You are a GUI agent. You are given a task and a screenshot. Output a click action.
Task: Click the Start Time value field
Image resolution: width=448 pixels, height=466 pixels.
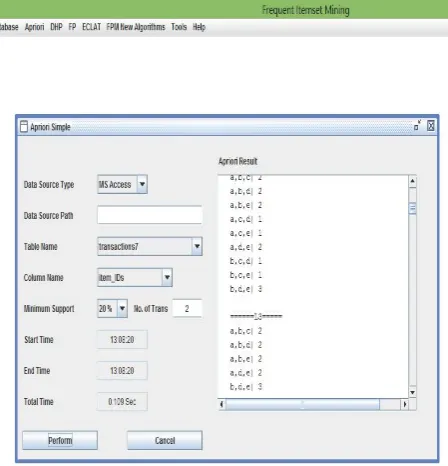[x=122, y=340]
